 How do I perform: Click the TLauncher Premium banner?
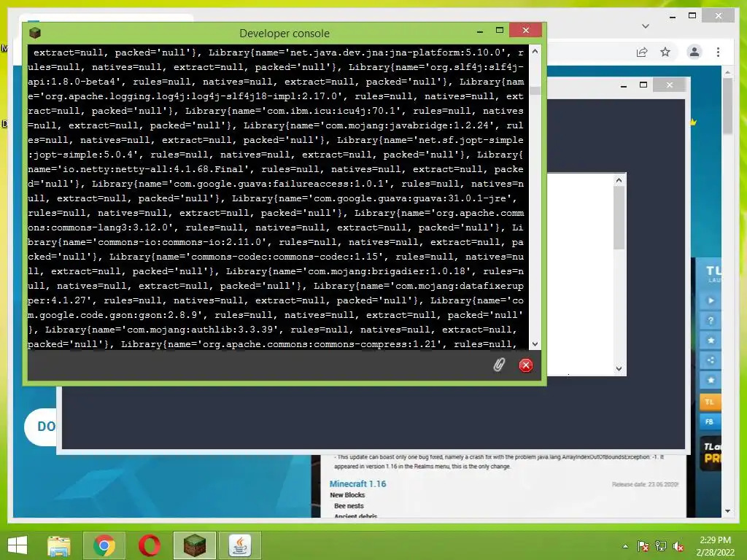(711, 453)
